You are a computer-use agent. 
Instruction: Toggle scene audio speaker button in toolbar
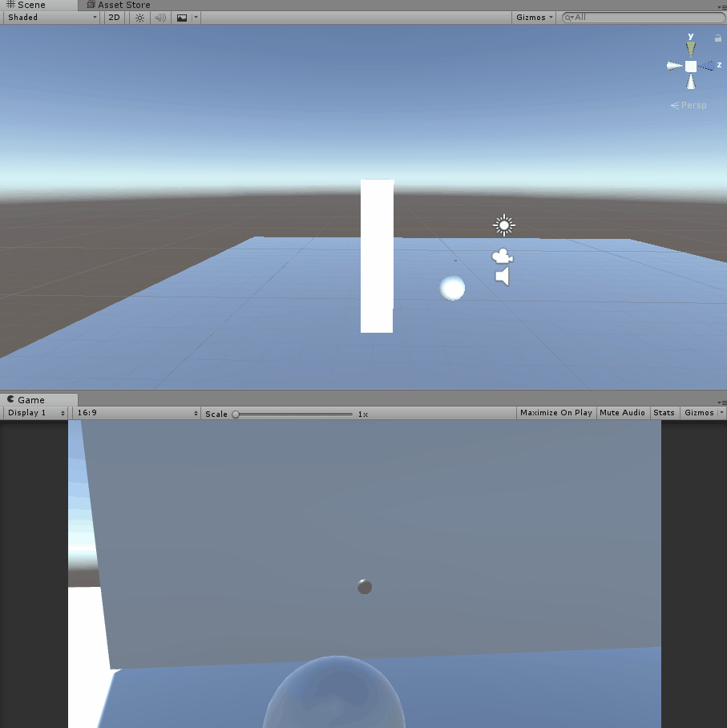point(160,18)
